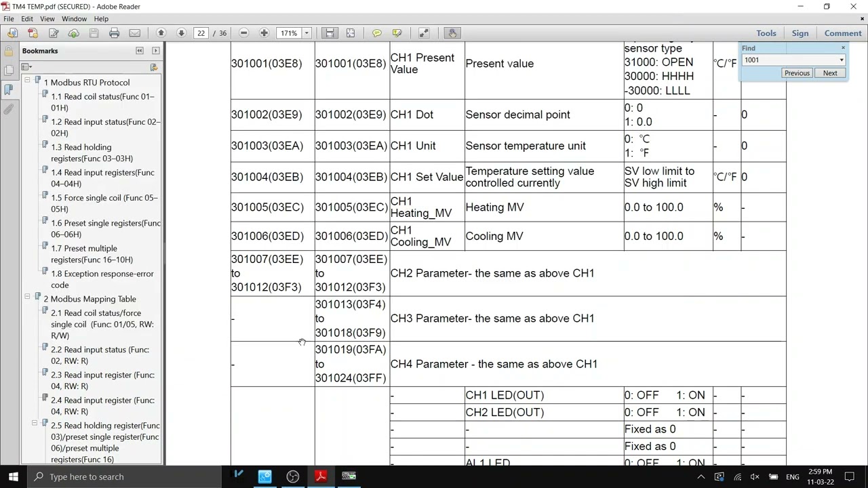The height and width of the screenshot is (488, 868).
Task: Print the document using the printer icon
Action: point(114,33)
